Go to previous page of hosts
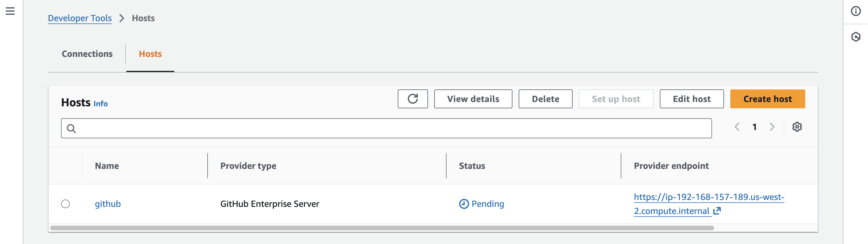The image size is (868, 244). (737, 127)
